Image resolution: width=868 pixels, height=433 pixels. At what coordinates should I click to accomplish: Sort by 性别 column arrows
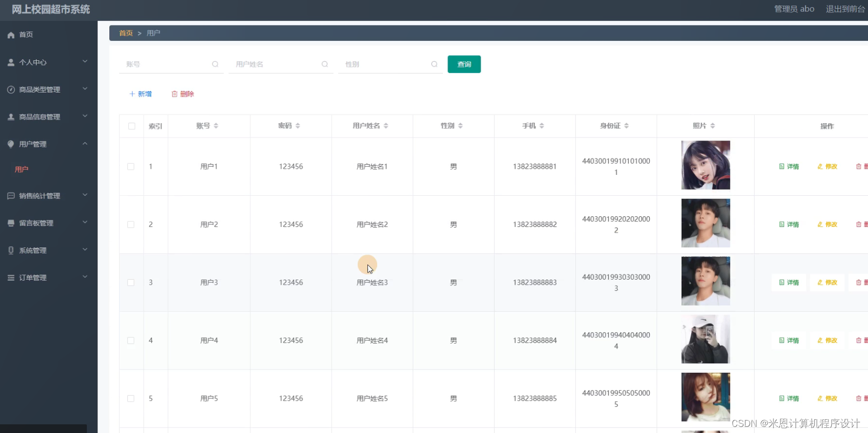460,126
